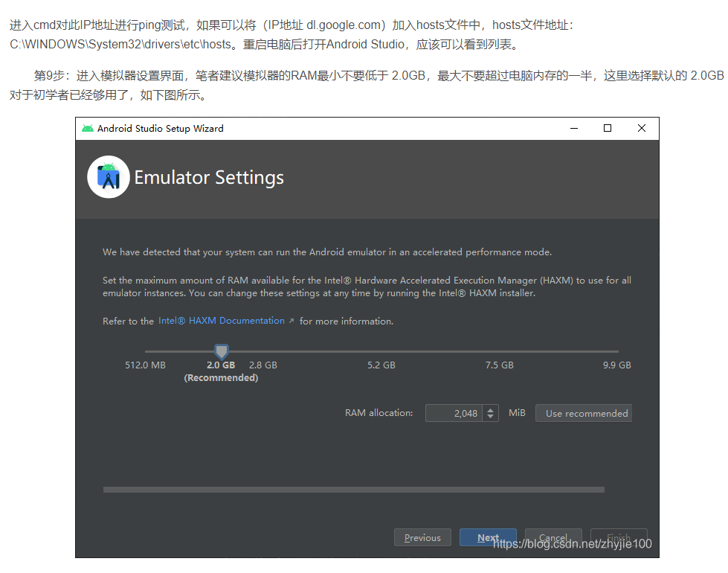
Task: Click the 512.0 MB slider label
Action: 145,365
